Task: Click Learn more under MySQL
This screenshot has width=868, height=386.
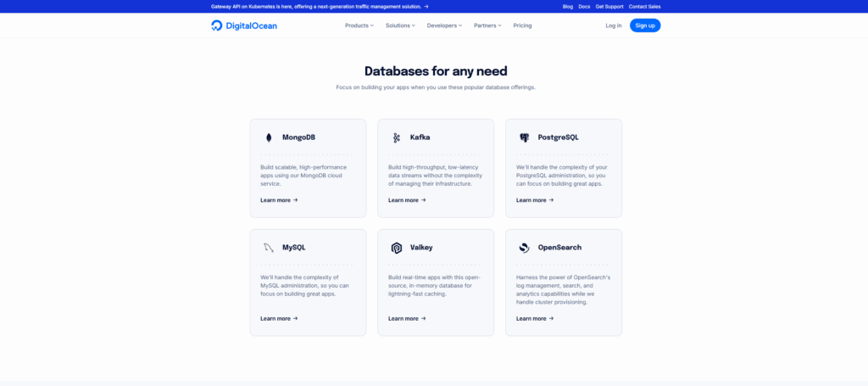Action: [279, 318]
